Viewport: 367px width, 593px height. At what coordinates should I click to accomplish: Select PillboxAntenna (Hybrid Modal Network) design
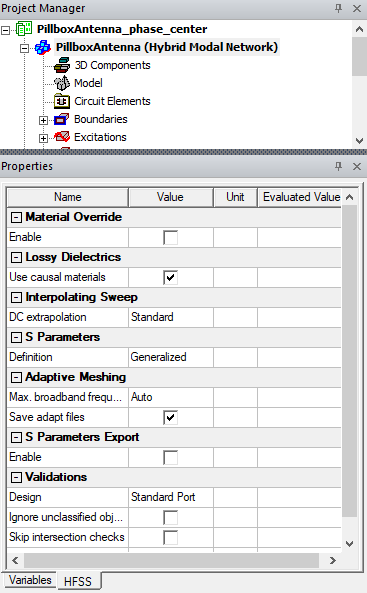tap(167, 47)
